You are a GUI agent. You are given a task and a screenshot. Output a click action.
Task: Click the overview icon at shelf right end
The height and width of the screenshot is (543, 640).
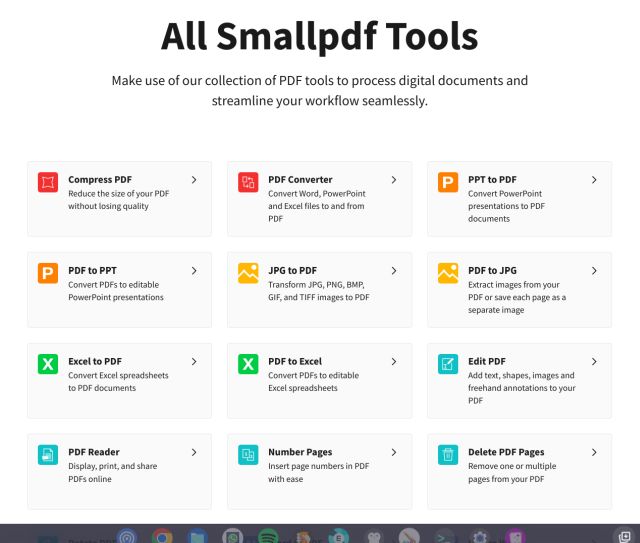click(624, 536)
